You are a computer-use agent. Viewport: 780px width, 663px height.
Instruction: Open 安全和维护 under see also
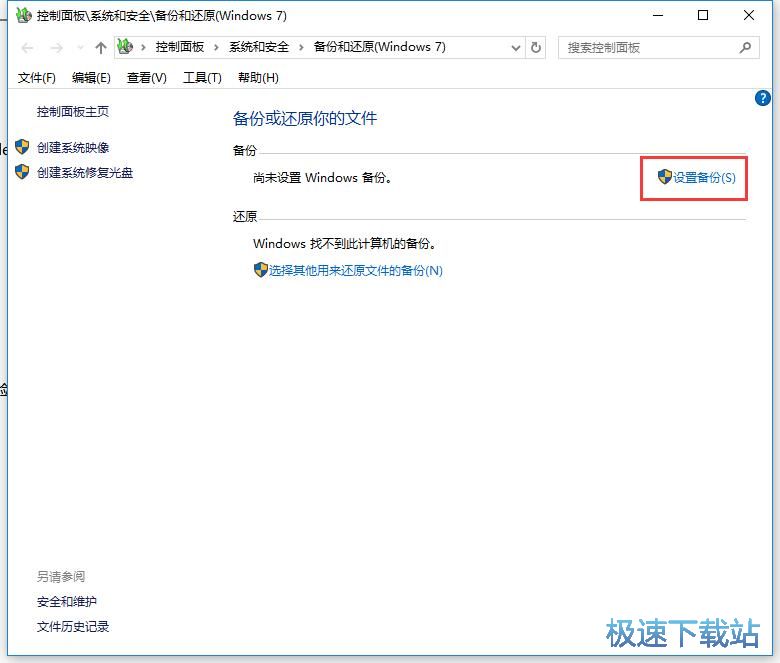tap(67, 602)
